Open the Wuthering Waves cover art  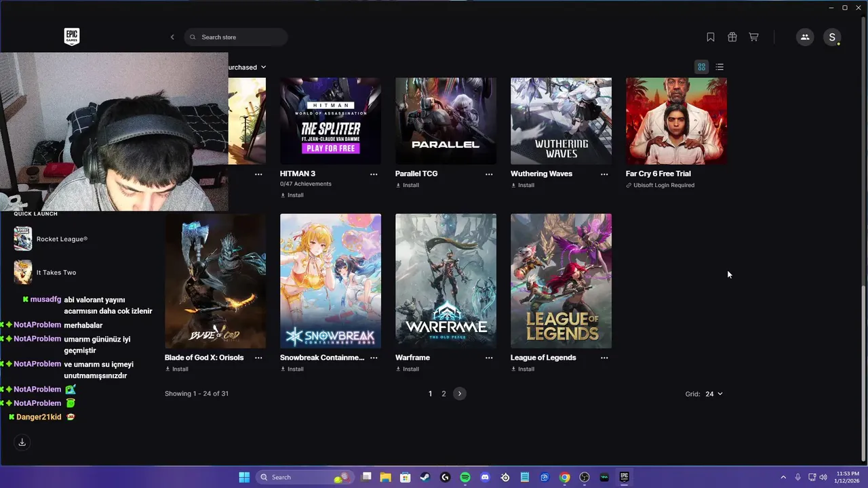coord(561,121)
